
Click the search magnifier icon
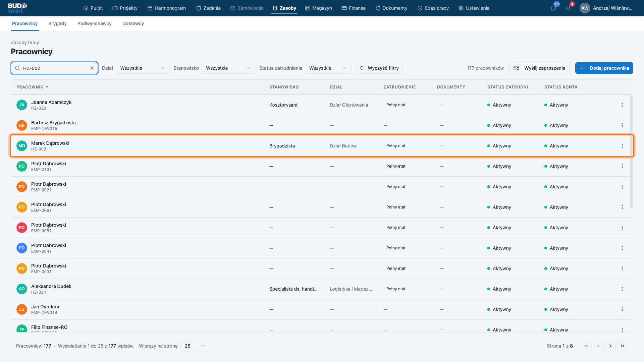17,68
